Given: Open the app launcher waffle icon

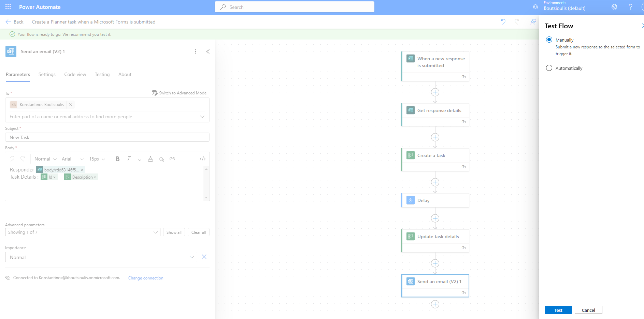Looking at the screenshot, I should [8, 7].
